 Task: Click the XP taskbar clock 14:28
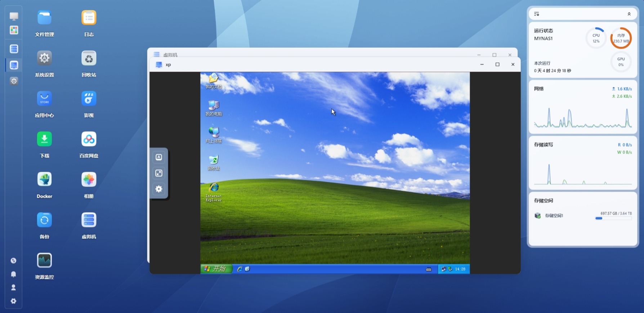coord(460,269)
